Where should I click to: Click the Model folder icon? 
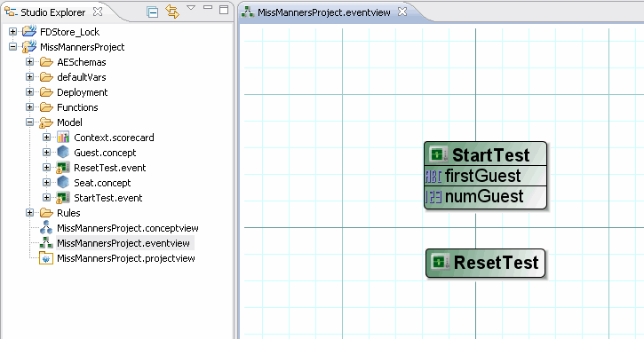tap(46, 122)
